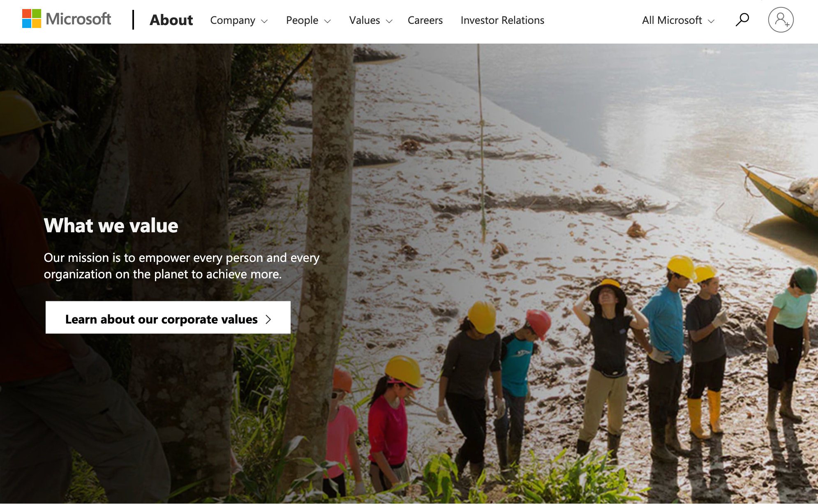Click Learn about our corporate values button

click(168, 317)
